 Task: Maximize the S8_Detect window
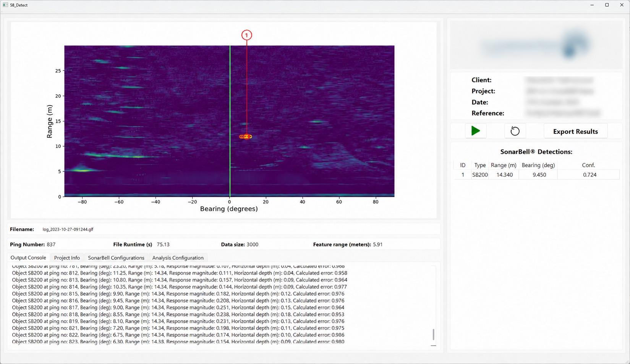tap(607, 5)
